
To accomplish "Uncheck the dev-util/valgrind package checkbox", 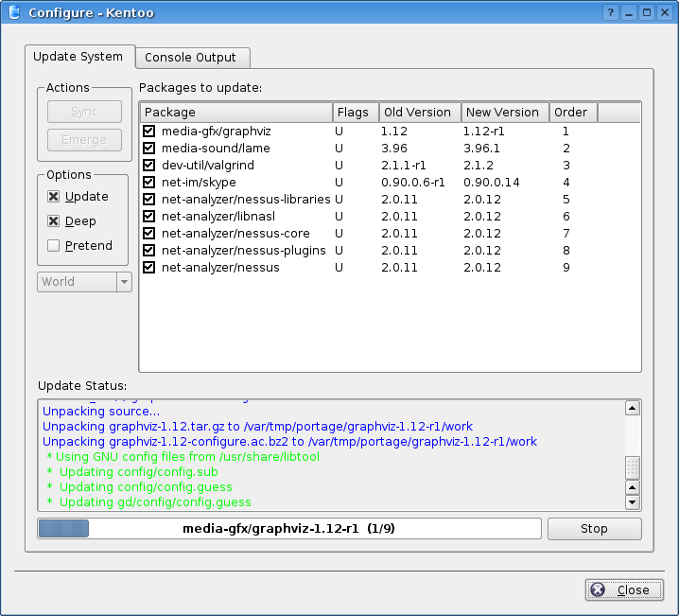I will pos(149,165).
